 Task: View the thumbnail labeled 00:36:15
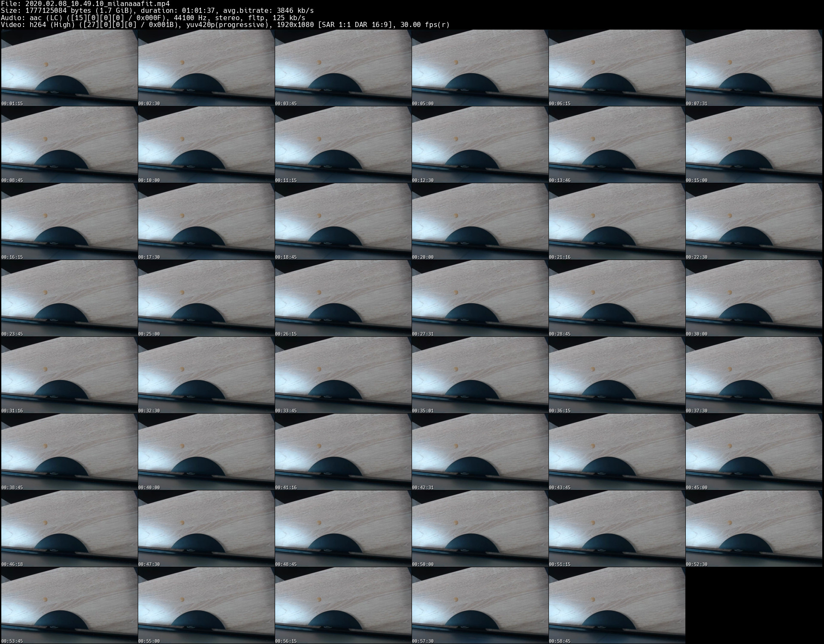pos(617,375)
